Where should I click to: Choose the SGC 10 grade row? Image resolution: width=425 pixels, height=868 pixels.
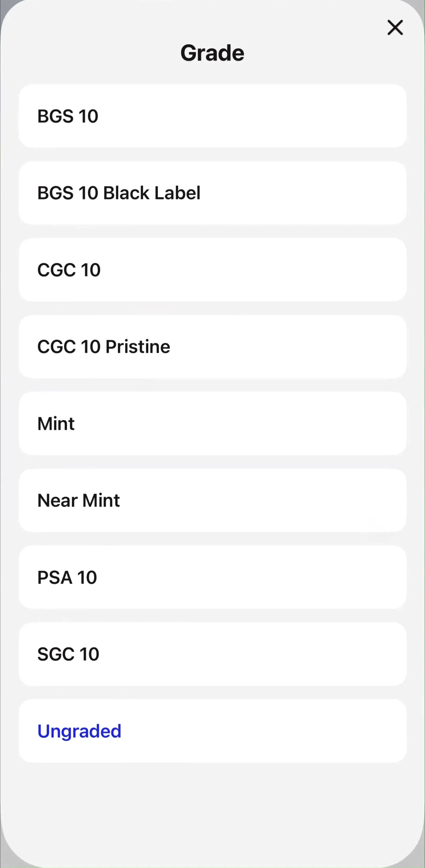tap(212, 654)
